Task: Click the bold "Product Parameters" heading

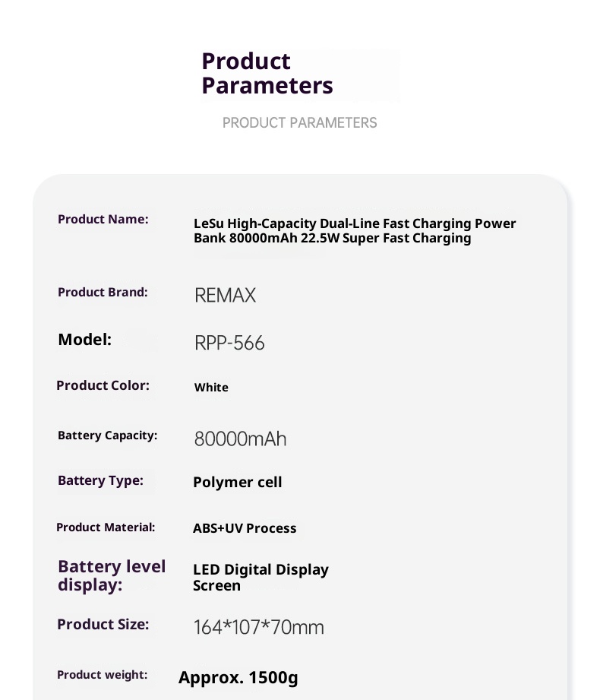Action: pos(267,74)
